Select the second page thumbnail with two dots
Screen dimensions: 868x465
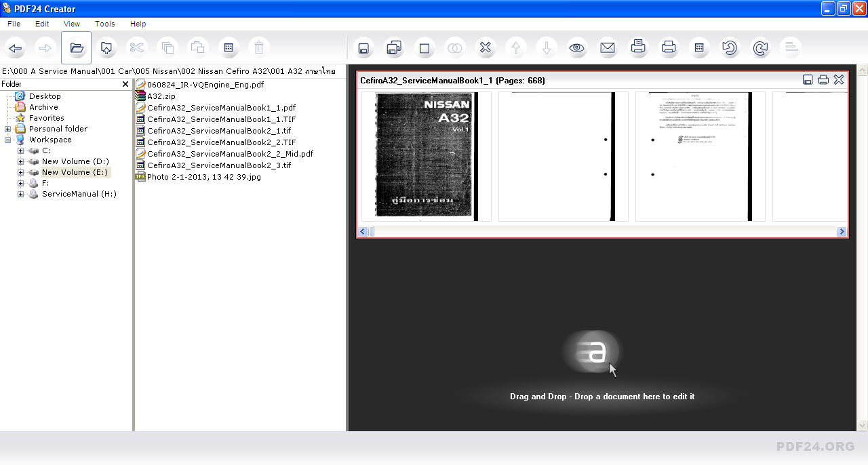tap(564, 157)
